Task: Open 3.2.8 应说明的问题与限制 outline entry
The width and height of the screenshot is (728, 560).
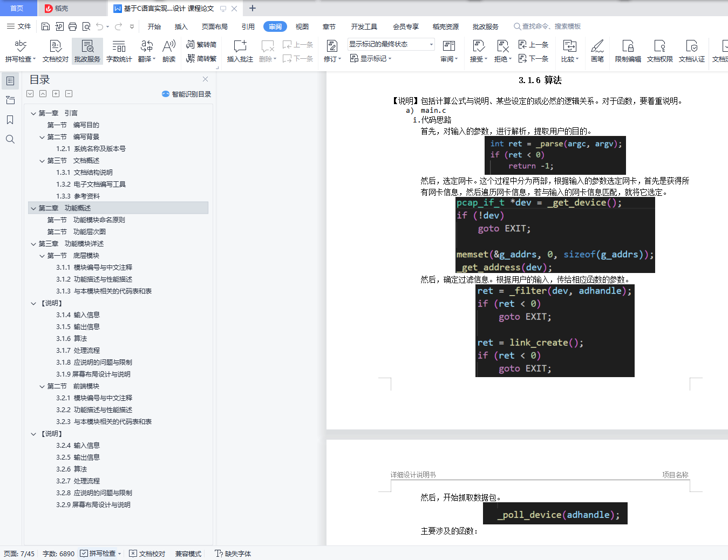Action: point(94,493)
